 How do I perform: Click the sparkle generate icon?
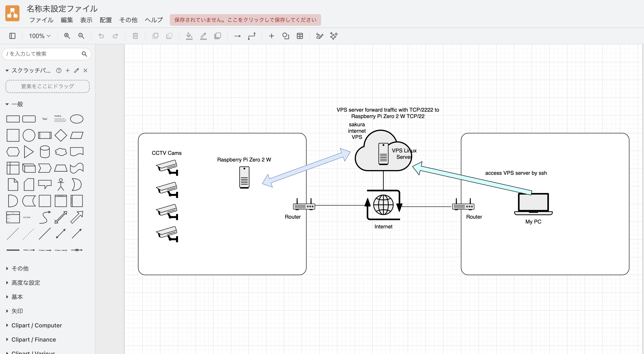(x=334, y=36)
